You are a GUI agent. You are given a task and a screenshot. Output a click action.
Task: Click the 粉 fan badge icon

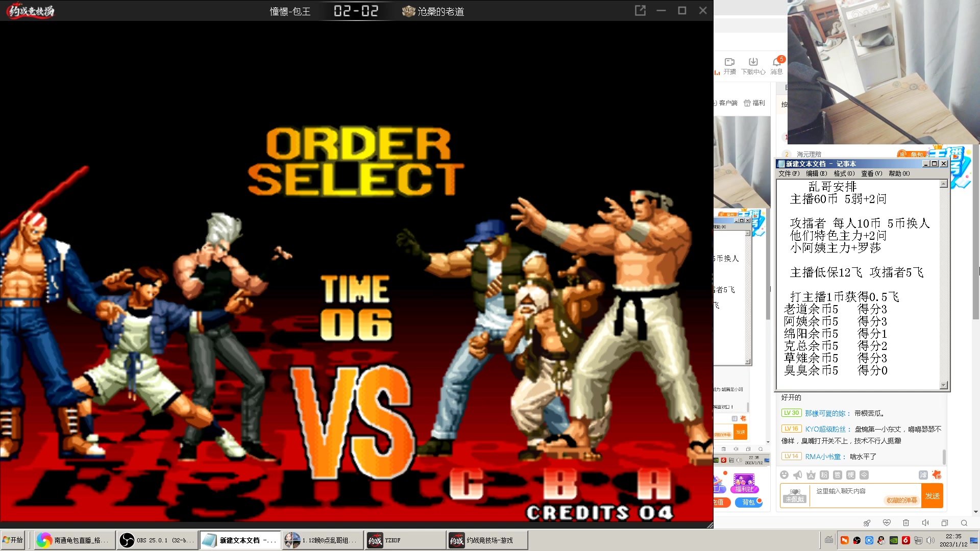(x=824, y=475)
